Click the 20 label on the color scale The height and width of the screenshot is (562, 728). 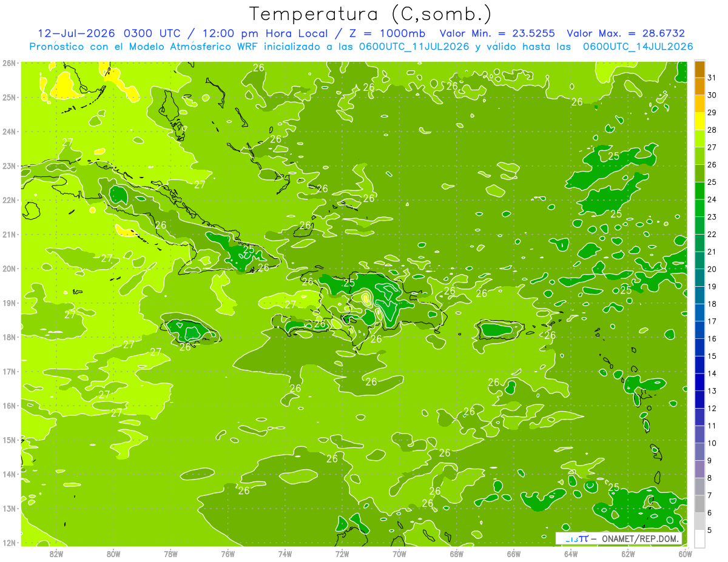tap(712, 269)
